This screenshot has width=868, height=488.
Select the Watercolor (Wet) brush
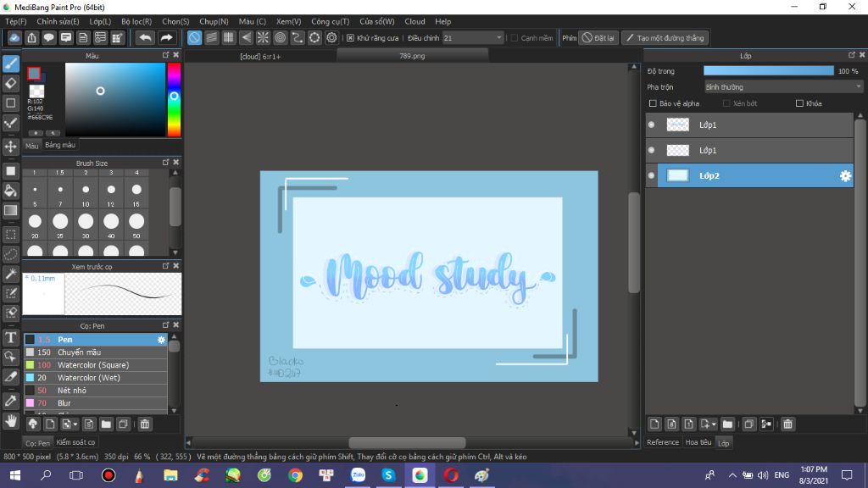pyautogui.click(x=95, y=378)
